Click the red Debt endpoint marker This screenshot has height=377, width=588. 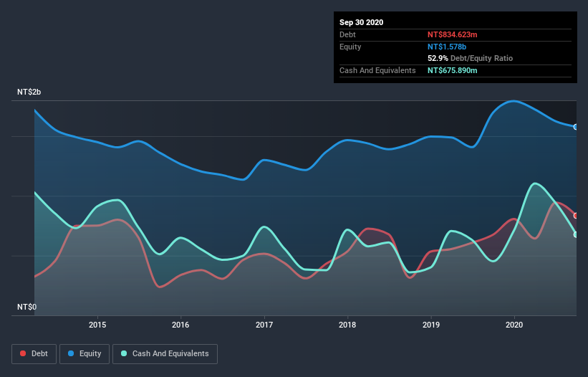pos(576,216)
